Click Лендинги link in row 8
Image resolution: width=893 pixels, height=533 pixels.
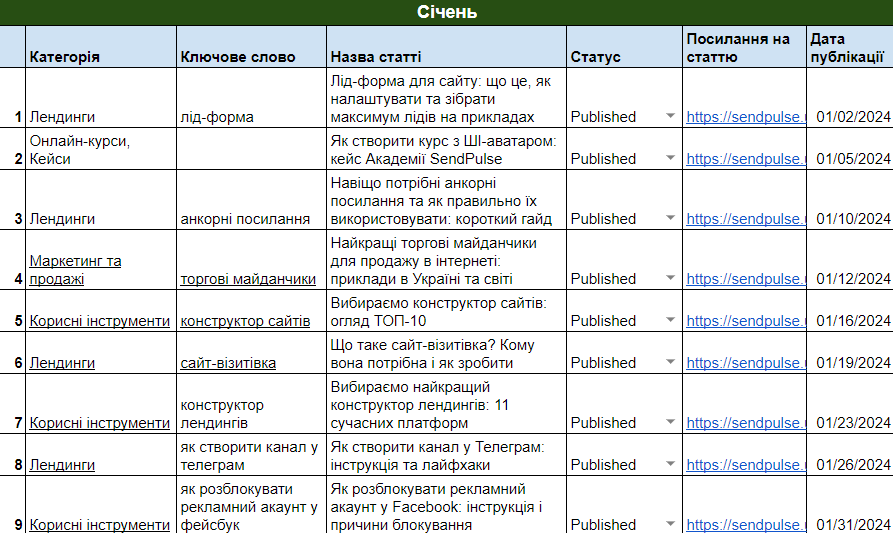tap(62, 465)
